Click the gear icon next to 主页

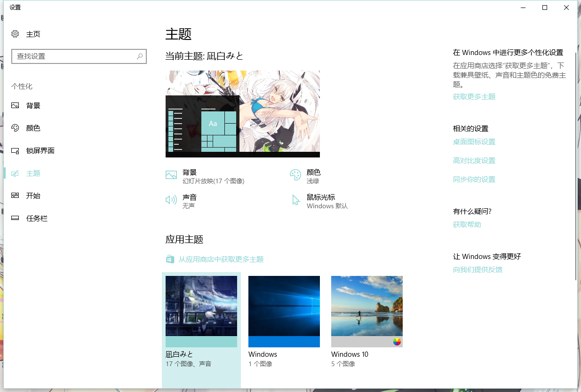coord(15,34)
